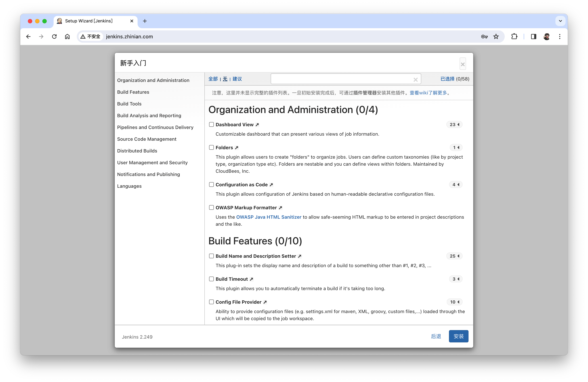Show the 不安全 site security warning

click(90, 37)
